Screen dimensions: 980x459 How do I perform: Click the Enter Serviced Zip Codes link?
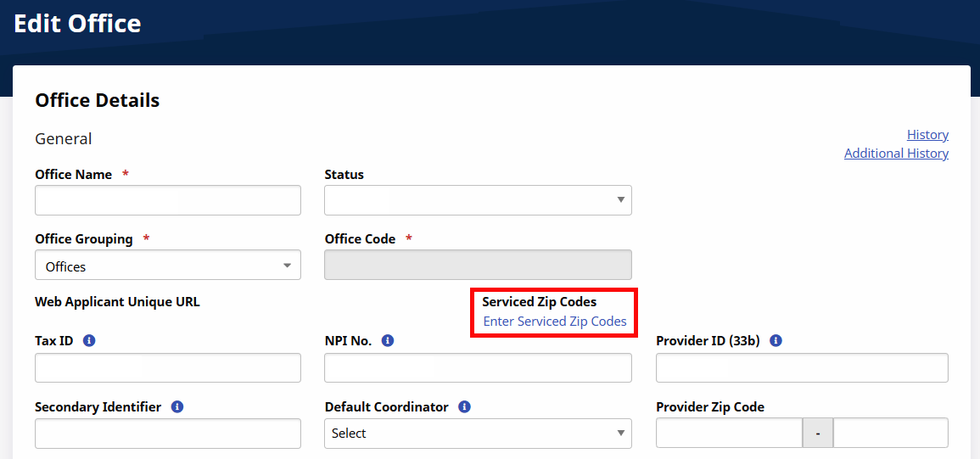pyautogui.click(x=555, y=322)
